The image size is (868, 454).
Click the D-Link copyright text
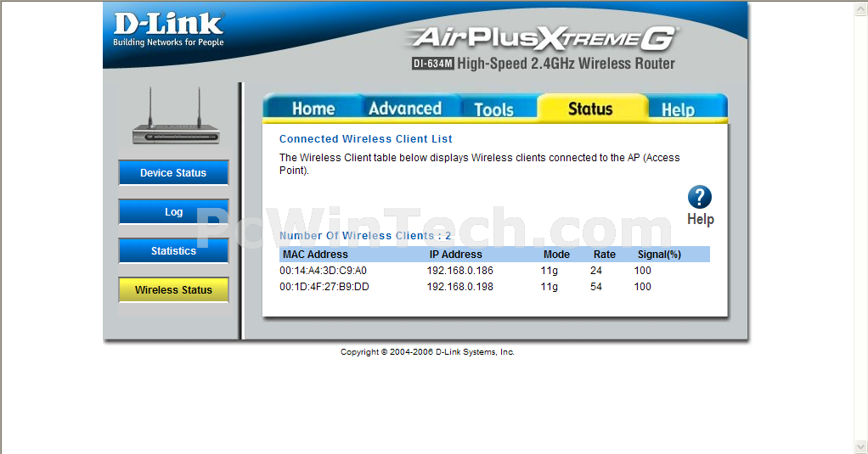coord(427,351)
